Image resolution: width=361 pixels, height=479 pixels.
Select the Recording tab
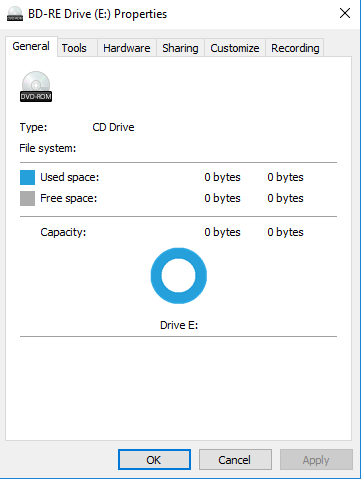click(295, 48)
